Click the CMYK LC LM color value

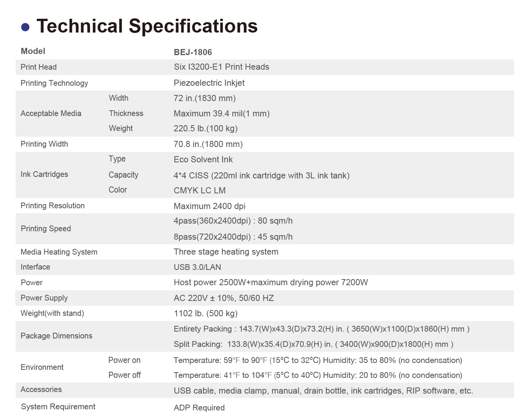click(x=200, y=191)
